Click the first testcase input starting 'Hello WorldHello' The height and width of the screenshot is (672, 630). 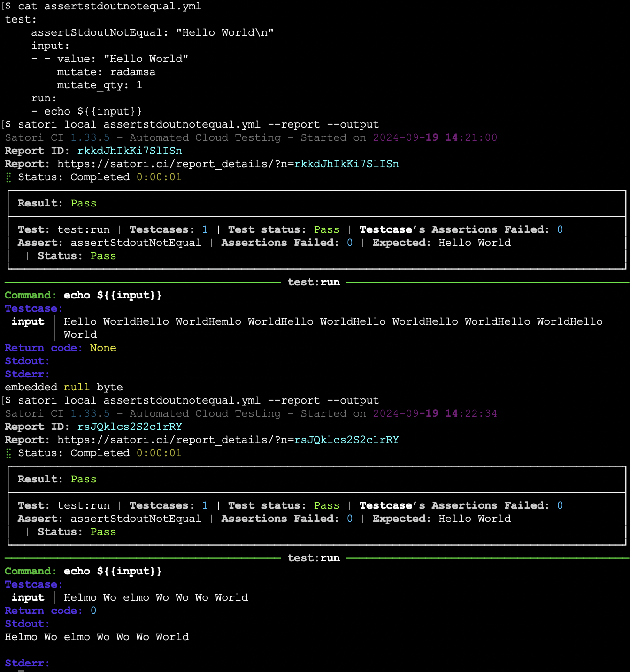333,328
